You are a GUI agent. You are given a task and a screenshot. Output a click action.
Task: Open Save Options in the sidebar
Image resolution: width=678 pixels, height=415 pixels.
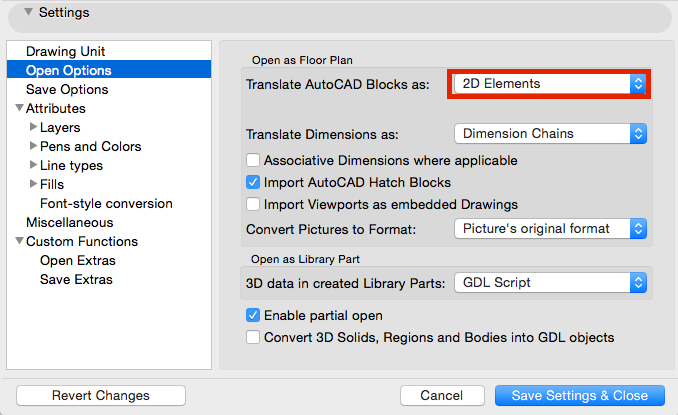coord(67,89)
